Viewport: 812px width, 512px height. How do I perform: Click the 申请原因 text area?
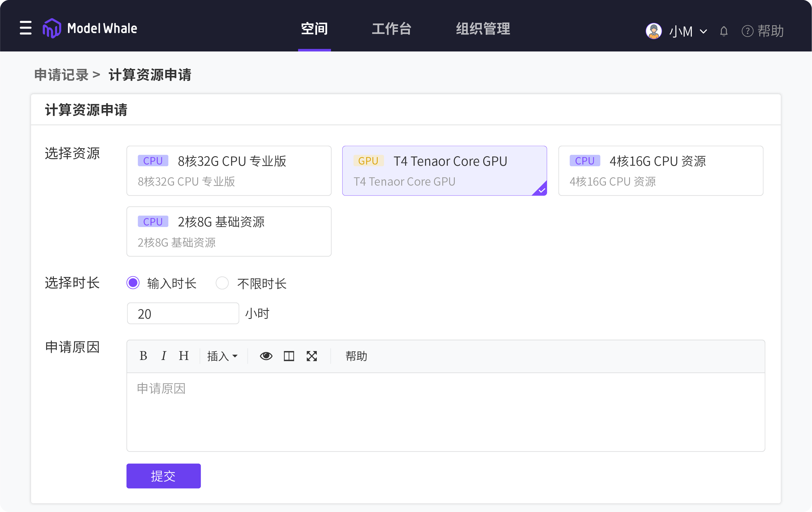(446, 412)
